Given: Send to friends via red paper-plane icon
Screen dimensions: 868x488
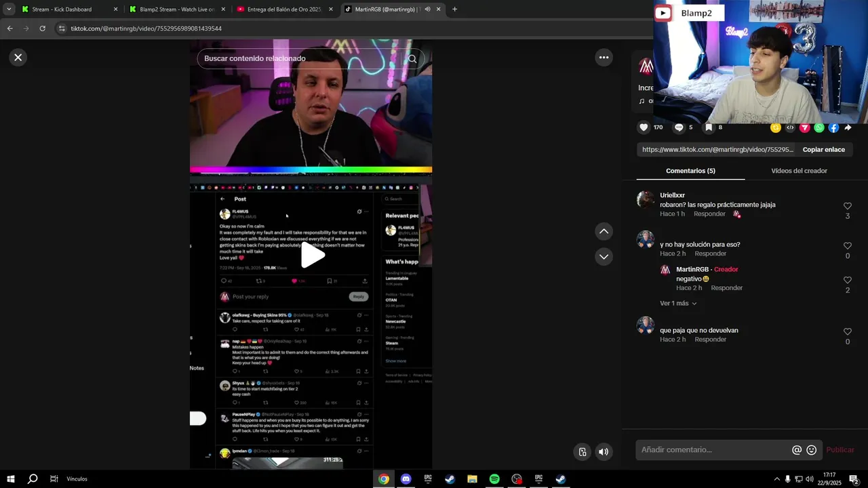Looking at the screenshot, I should pos(805,127).
